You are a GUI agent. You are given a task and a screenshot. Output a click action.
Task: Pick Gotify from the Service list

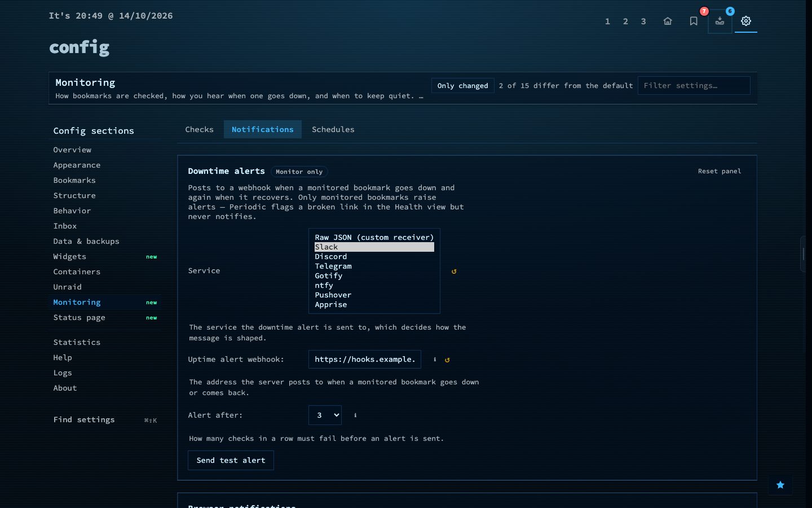point(374,276)
